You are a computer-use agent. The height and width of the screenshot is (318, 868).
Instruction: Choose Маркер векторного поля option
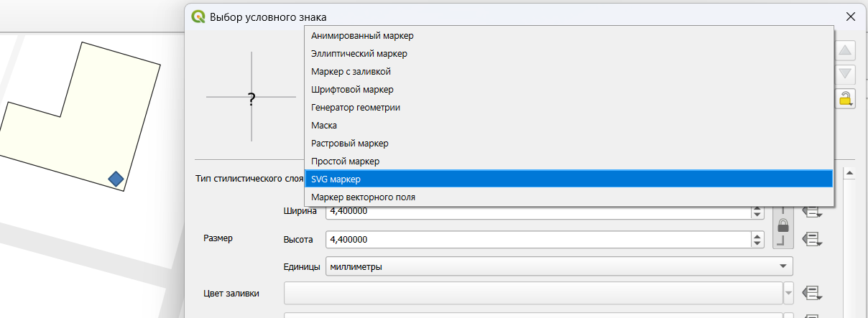(x=568, y=197)
